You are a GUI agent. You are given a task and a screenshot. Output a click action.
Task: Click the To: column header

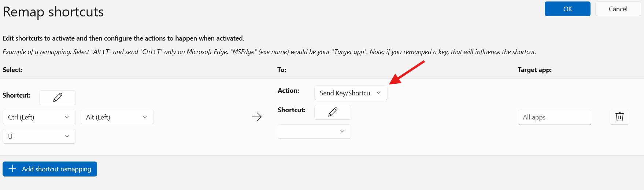tap(282, 70)
